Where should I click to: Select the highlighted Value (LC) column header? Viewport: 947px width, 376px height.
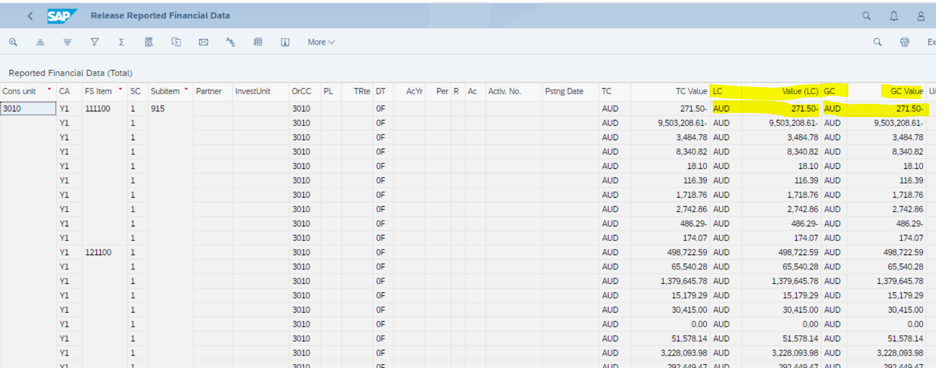coord(781,91)
